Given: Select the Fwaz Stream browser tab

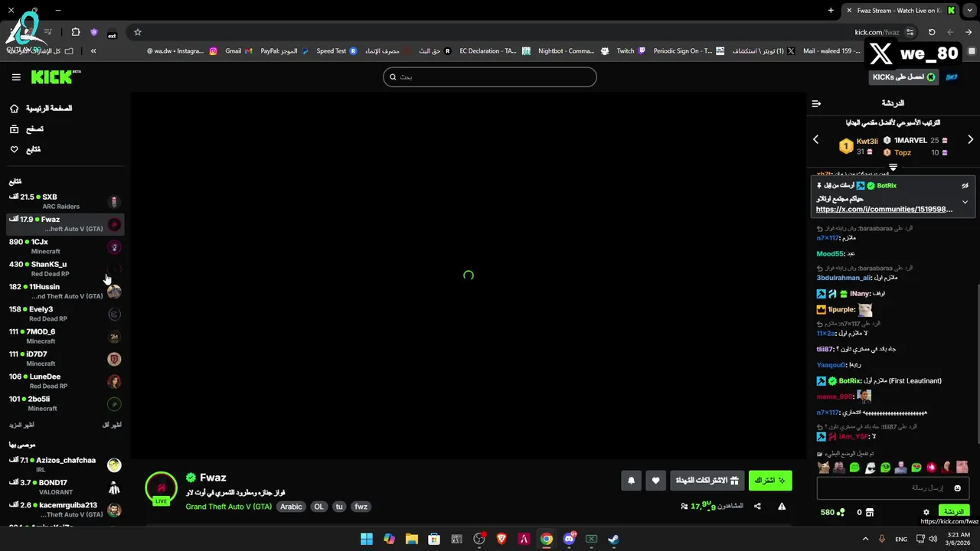Looking at the screenshot, I should (x=900, y=11).
